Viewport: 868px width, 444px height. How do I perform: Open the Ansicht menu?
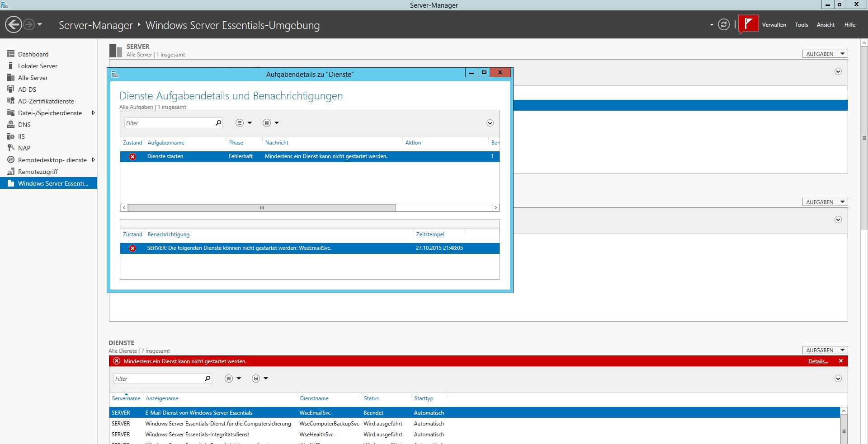[826, 25]
